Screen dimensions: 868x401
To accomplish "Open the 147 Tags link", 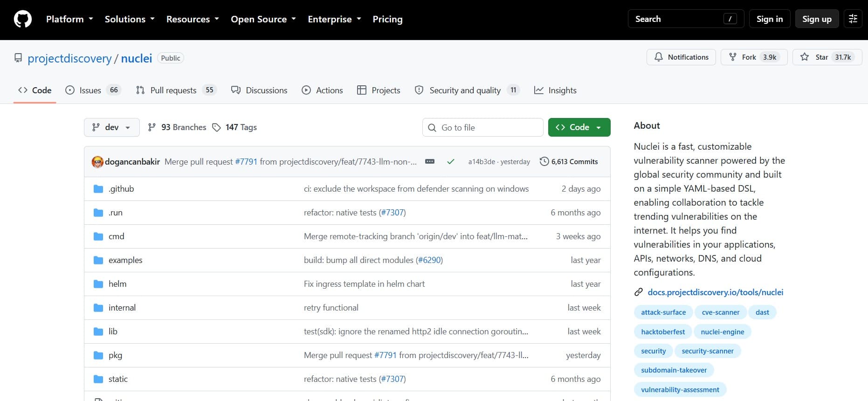I will click(234, 127).
